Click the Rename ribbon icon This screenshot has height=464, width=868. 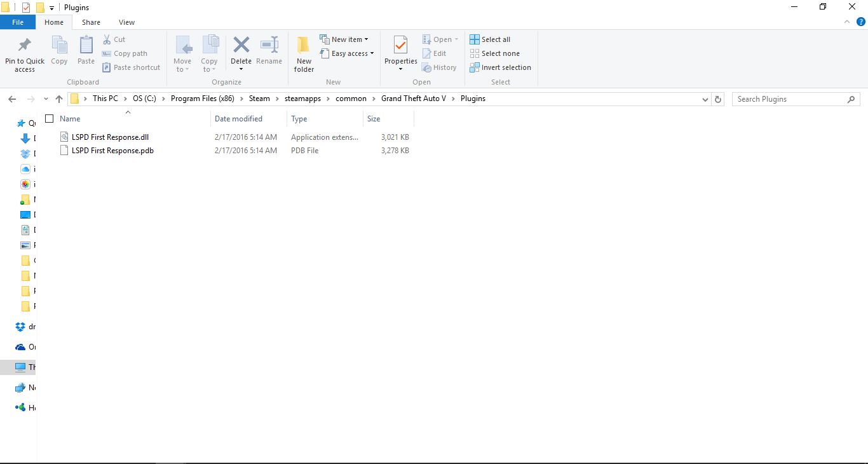pyautogui.click(x=269, y=46)
